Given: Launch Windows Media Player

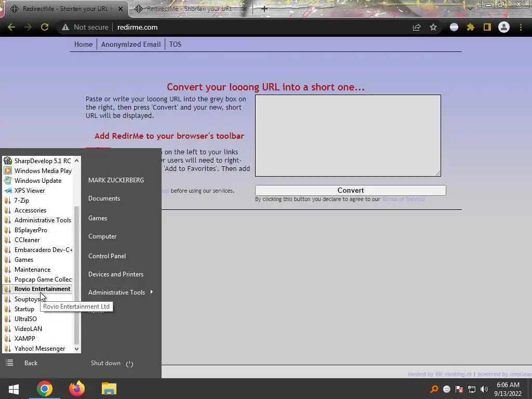Looking at the screenshot, I should (x=37, y=170).
